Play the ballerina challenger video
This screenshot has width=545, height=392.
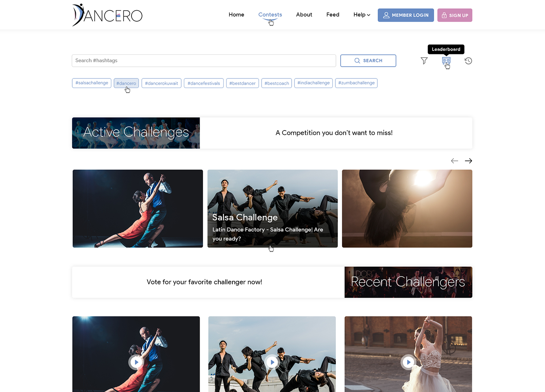(x=408, y=362)
